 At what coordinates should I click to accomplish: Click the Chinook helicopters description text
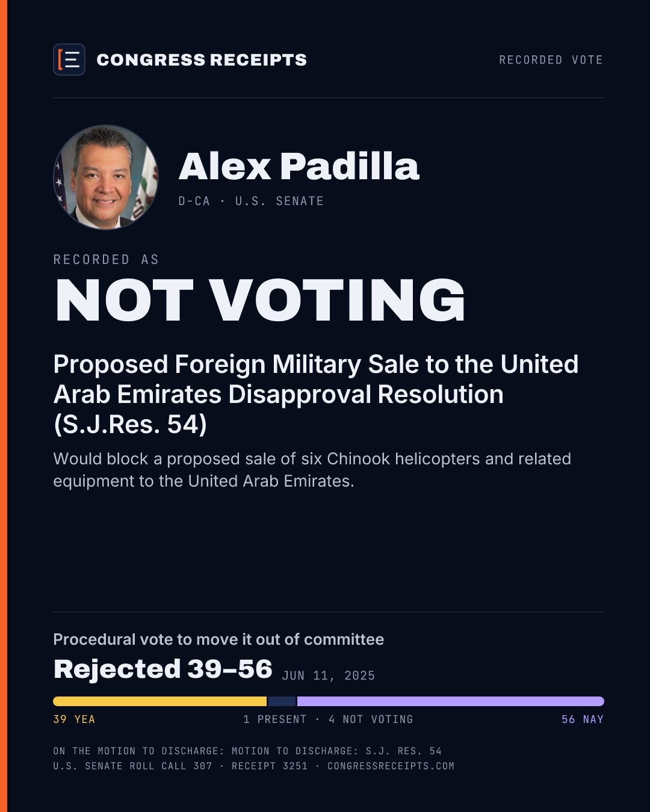312,470
